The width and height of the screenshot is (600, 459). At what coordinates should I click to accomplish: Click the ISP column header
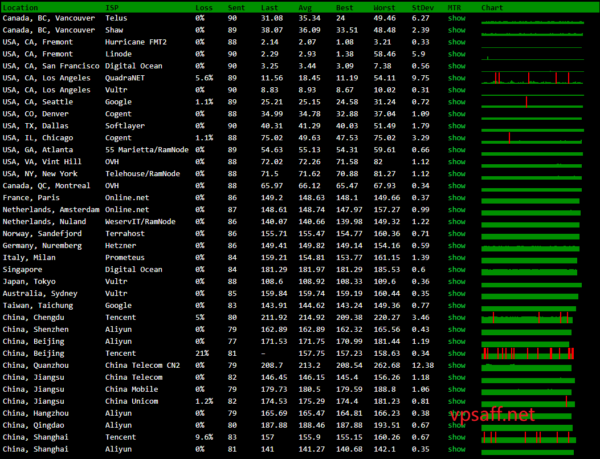[112, 8]
